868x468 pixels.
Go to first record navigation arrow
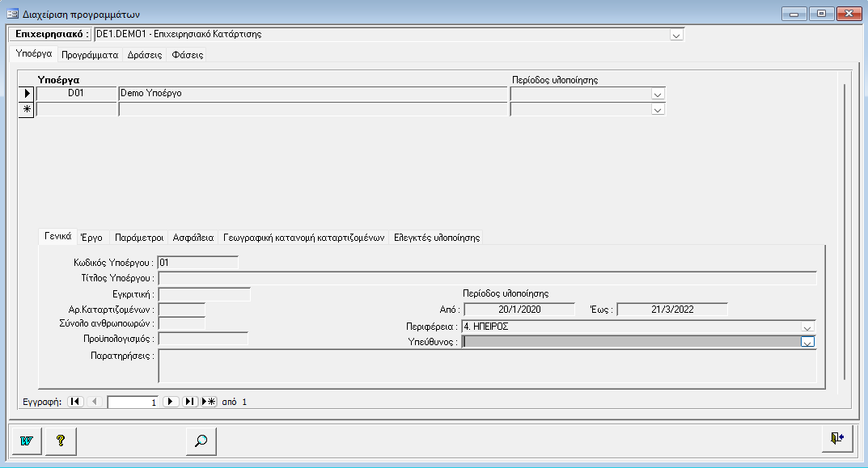click(x=75, y=401)
